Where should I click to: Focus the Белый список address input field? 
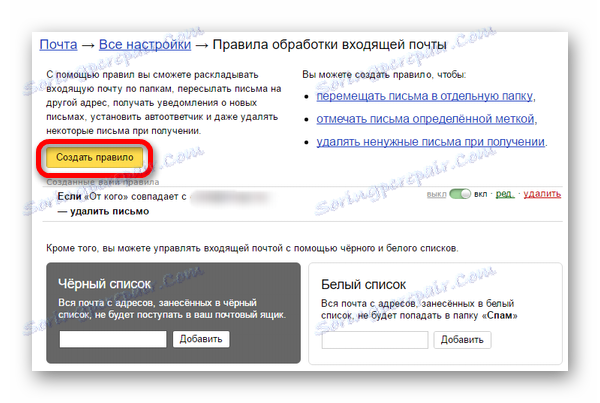[x=375, y=340]
